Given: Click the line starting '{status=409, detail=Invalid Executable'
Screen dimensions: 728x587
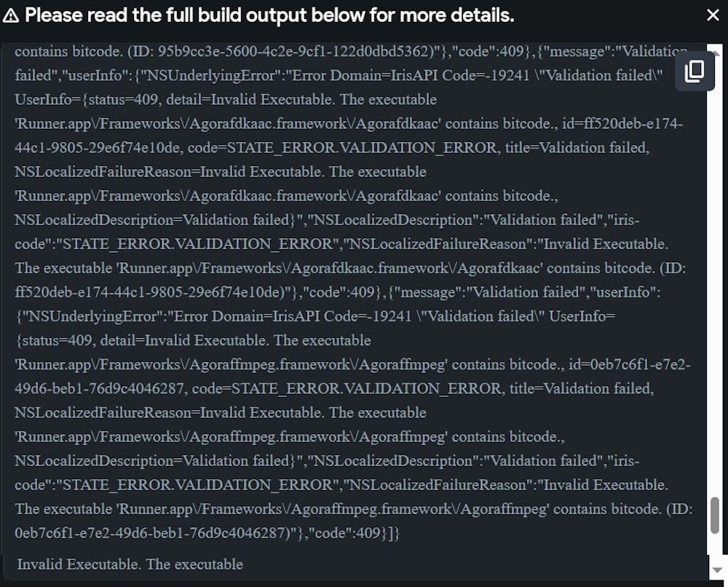Looking at the screenshot, I should point(193,340).
